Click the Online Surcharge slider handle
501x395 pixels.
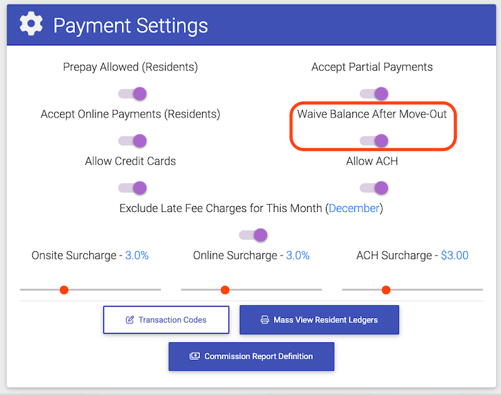[225, 290]
